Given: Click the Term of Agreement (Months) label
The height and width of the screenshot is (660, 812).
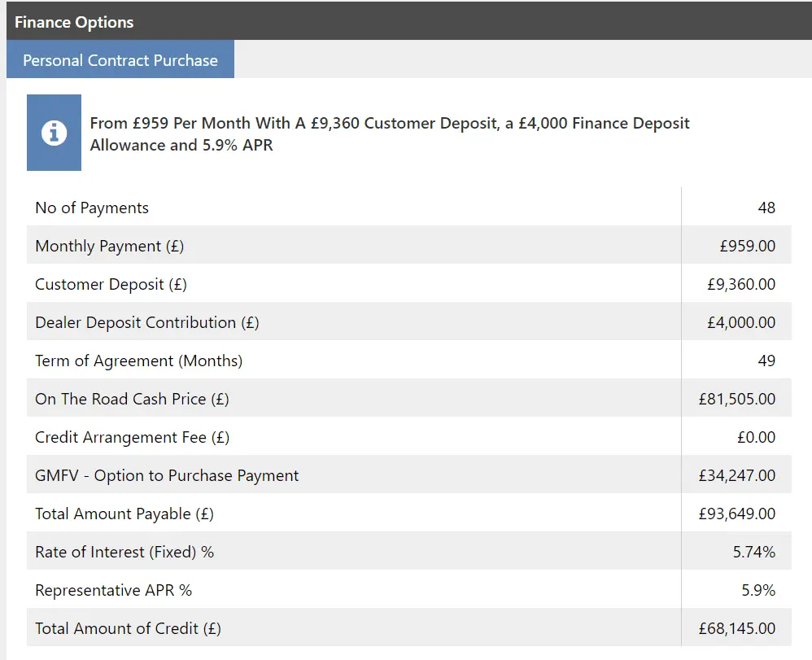Looking at the screenshot, I should 138,361.
